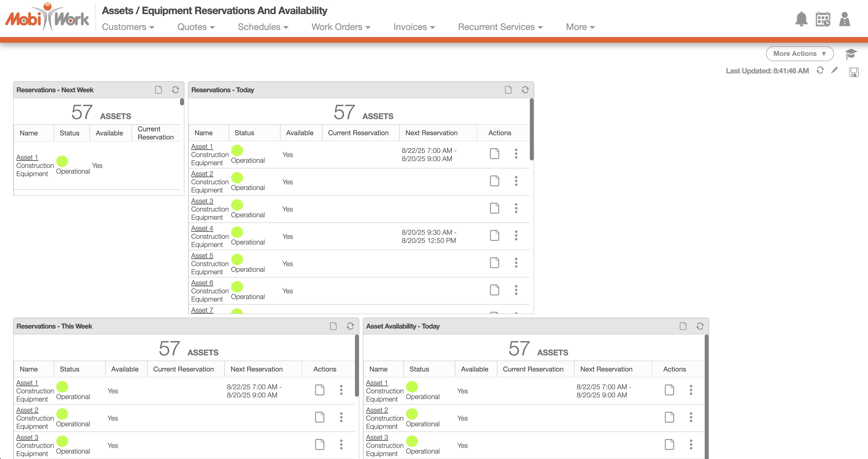Click export icon on Reservations - Next Week
This screenshot has height=459, width=868.
(x=158, y=90)
